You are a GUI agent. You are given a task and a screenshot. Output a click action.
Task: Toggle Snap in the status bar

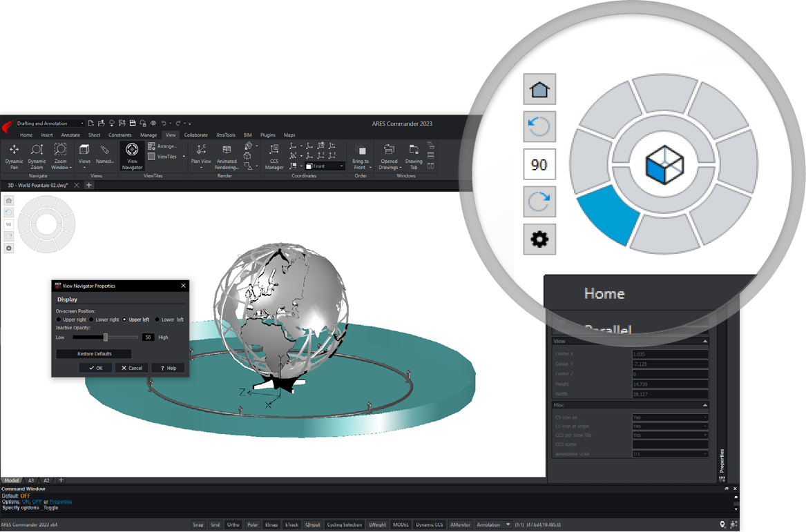[198, 525]
